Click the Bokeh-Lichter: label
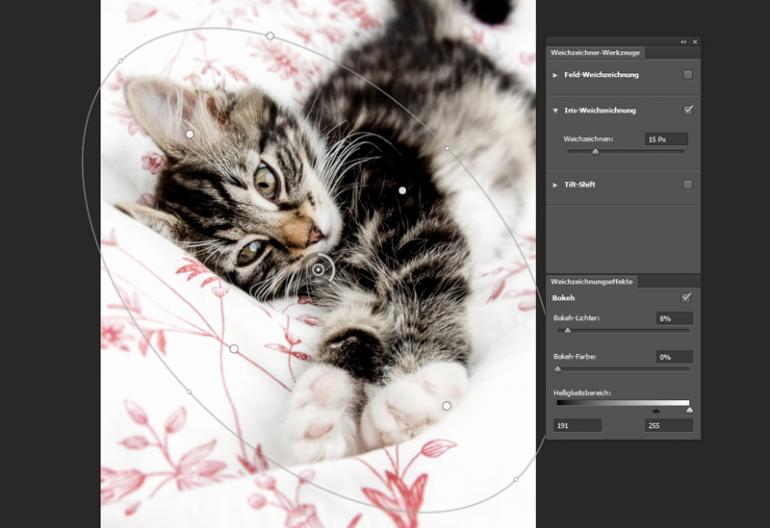This screenshot has width=770, height=528. (577, 318)
